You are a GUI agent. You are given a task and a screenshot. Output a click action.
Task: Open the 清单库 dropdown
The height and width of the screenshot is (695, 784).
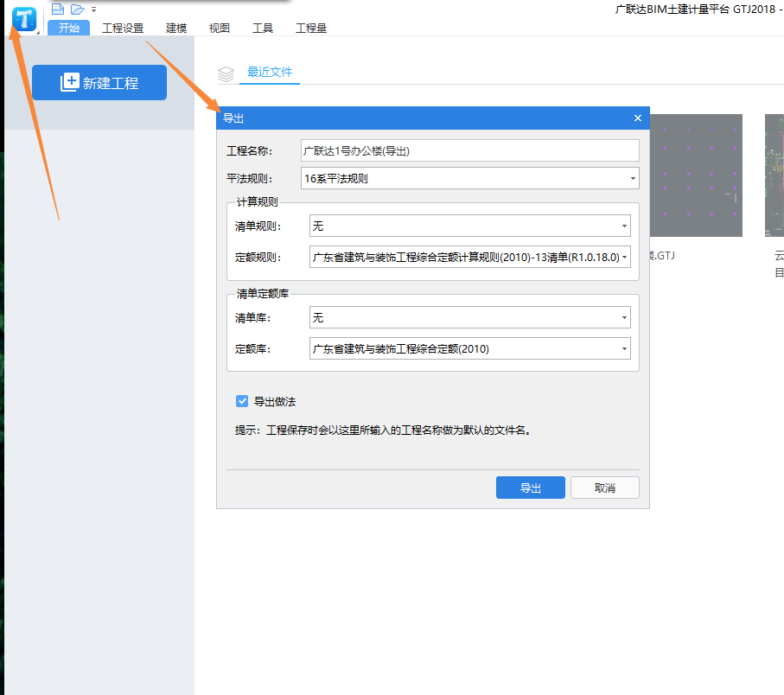point(470,317)
